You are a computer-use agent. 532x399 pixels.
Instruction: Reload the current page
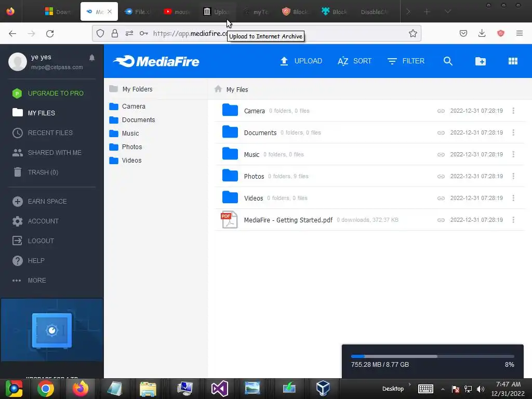pyautogui.click(x=50, y=33)
